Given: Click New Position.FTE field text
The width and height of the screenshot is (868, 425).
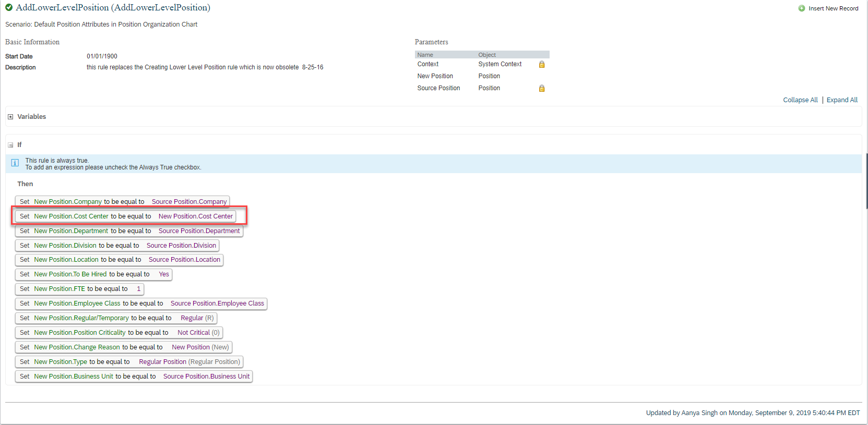Looking at the screenshot, I should [60, 289].
